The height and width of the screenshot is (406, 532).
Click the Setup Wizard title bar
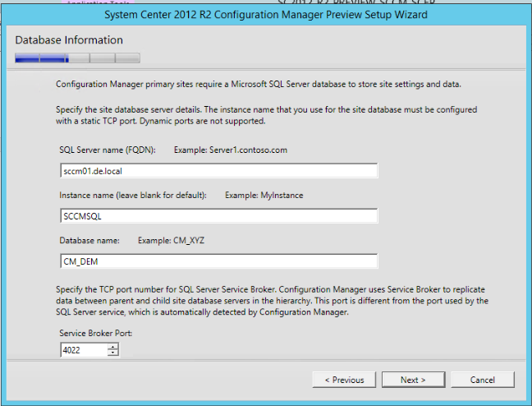(x=266, y=15)
